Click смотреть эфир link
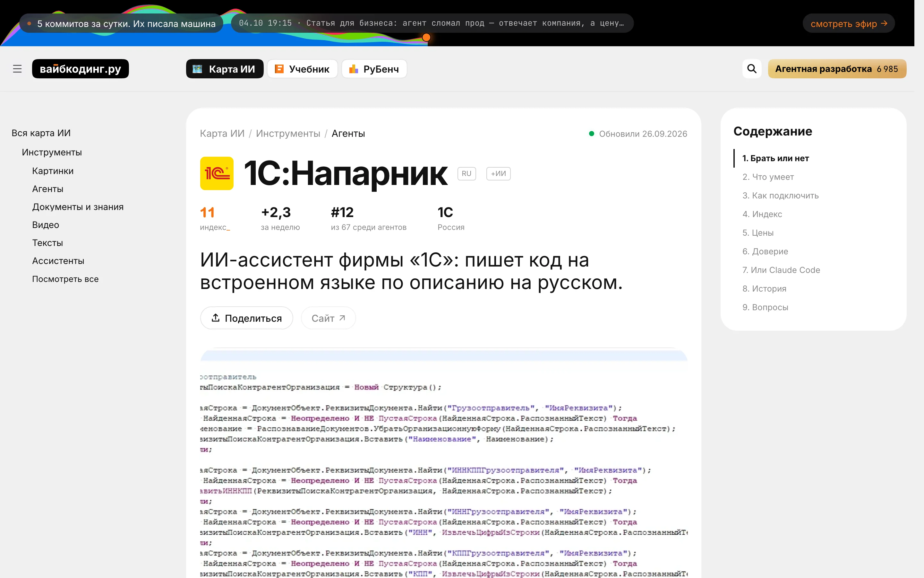 coord(848,23)
